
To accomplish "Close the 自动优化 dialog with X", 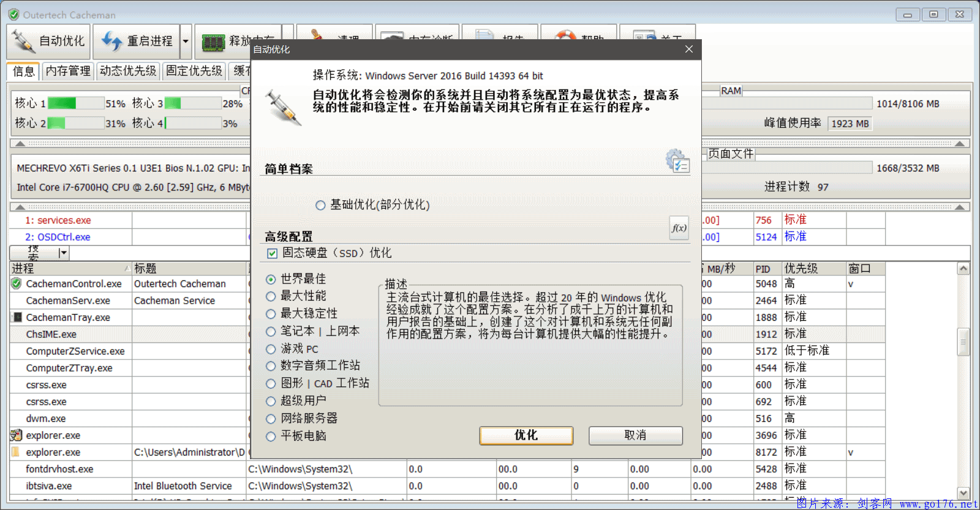I will [689, 49].
